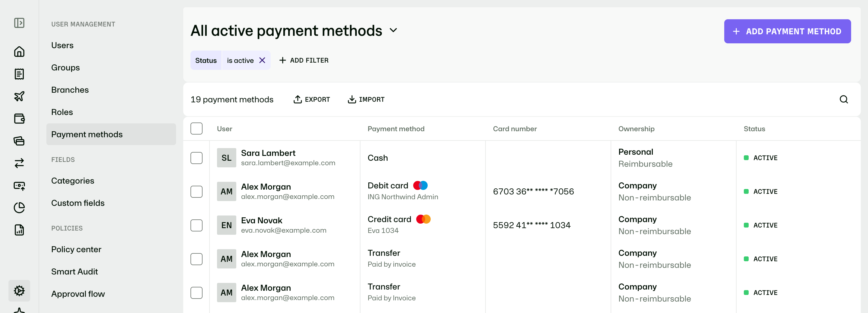Toggle the select-all header checkbox

pos(197,129)
